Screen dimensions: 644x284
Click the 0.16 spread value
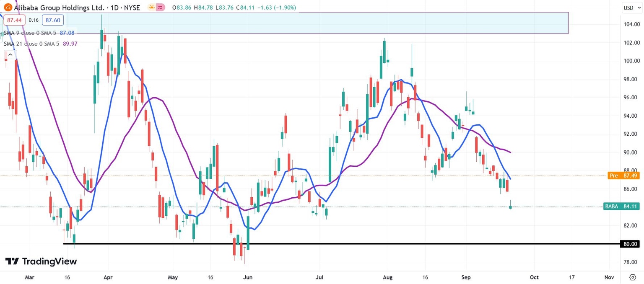click(34, 20)
